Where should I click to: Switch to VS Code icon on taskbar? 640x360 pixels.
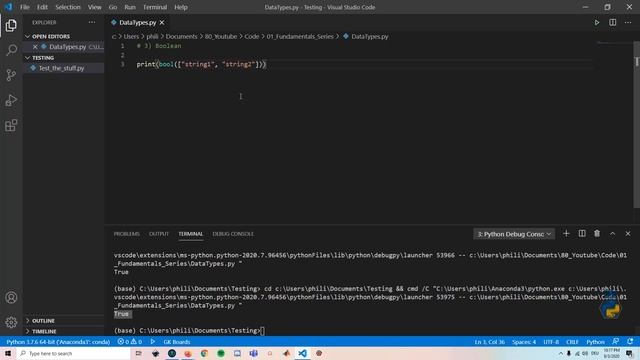coord(302,353)
